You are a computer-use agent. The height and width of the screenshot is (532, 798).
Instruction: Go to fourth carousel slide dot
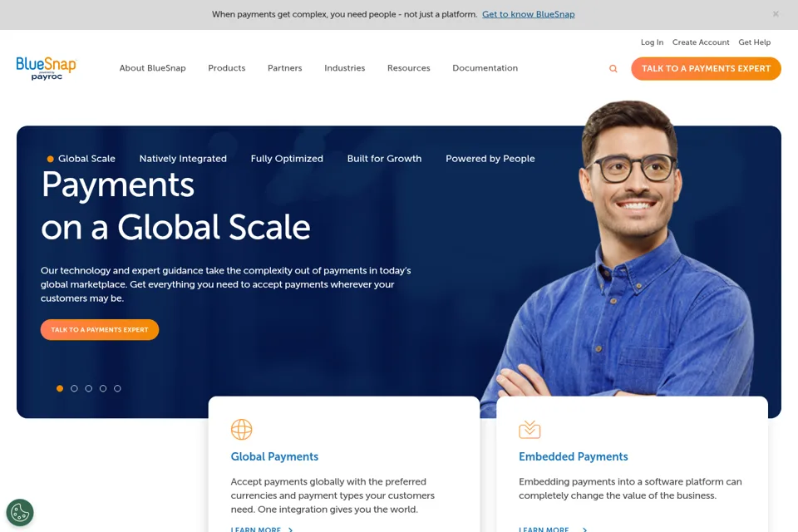(103, 388)
